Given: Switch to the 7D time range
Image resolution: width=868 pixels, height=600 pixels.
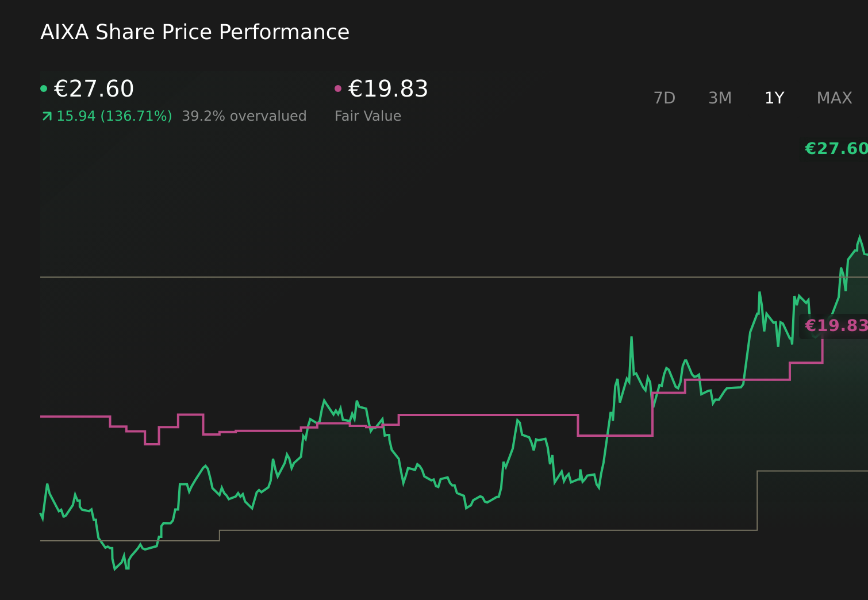Looking at the screenshot, I should click(x=665, y=98).
